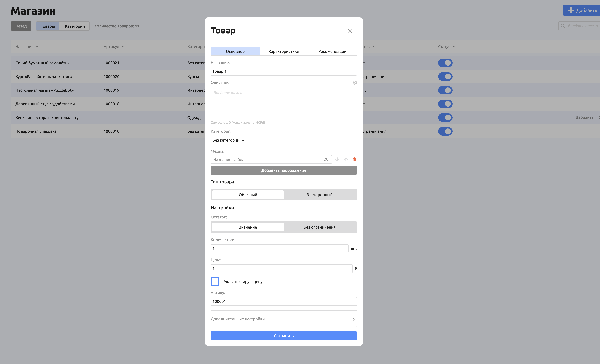Click sort arrow next to Статус column
The width and height of the screenshot is (600, 364).
[454, 47]
